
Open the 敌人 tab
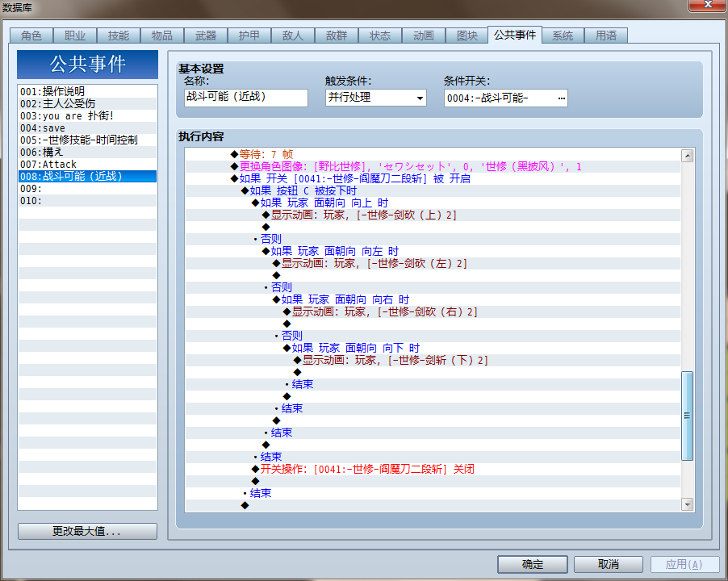[293, 36]
